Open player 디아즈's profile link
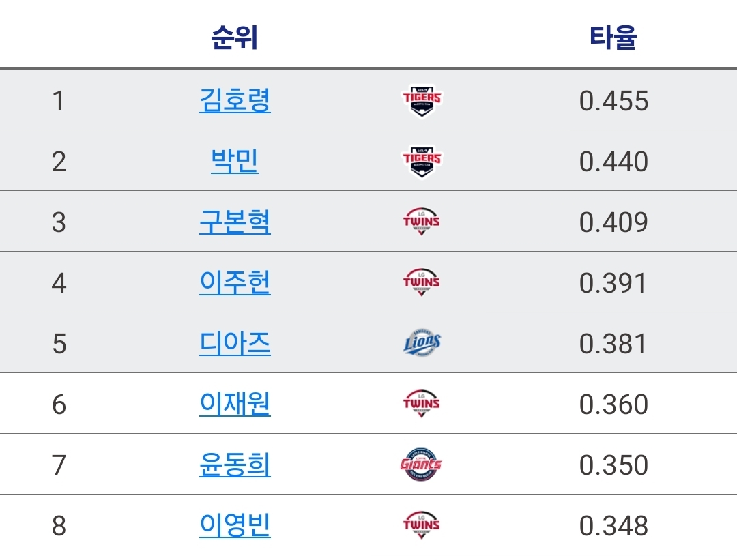This screenshot has width=737, height=560. [x=235, y=342]
